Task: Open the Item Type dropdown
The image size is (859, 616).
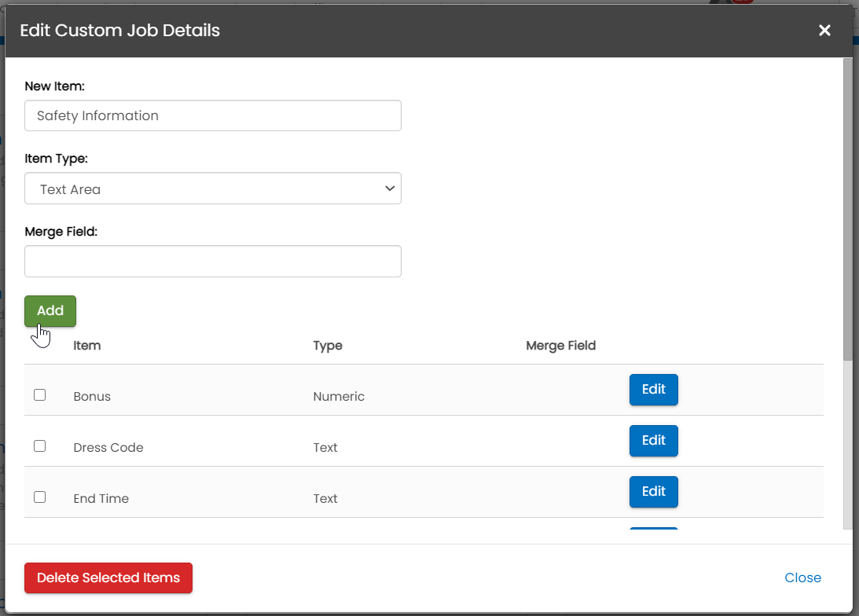Action: 212,189
